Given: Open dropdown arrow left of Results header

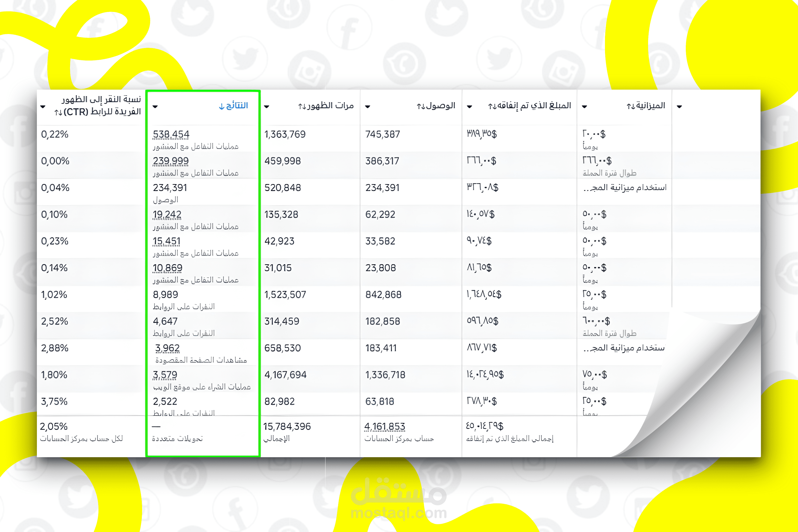Looking at the screenshot, I should [x=155, y=107].
